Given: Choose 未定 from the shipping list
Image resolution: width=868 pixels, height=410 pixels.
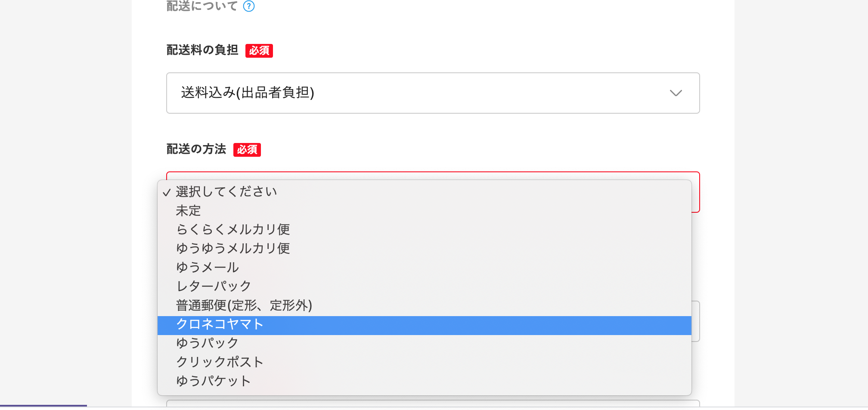Looking at the screenshot, I should coord(425,211).
